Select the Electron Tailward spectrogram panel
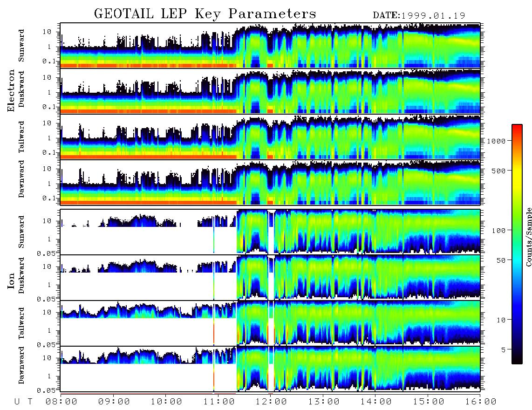532x410 pixels. [x=270, y=137]
